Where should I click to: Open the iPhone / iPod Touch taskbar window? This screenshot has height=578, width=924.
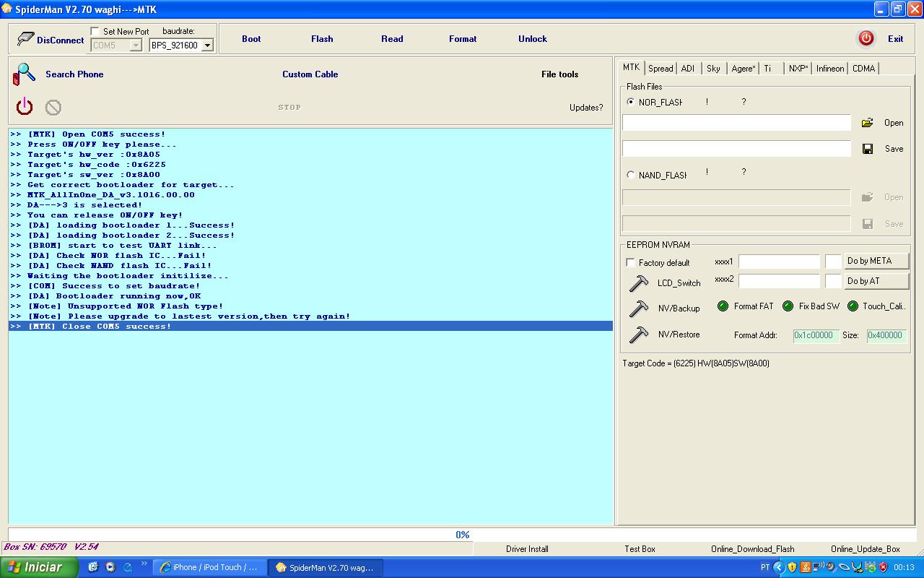(x=210, y=567)
